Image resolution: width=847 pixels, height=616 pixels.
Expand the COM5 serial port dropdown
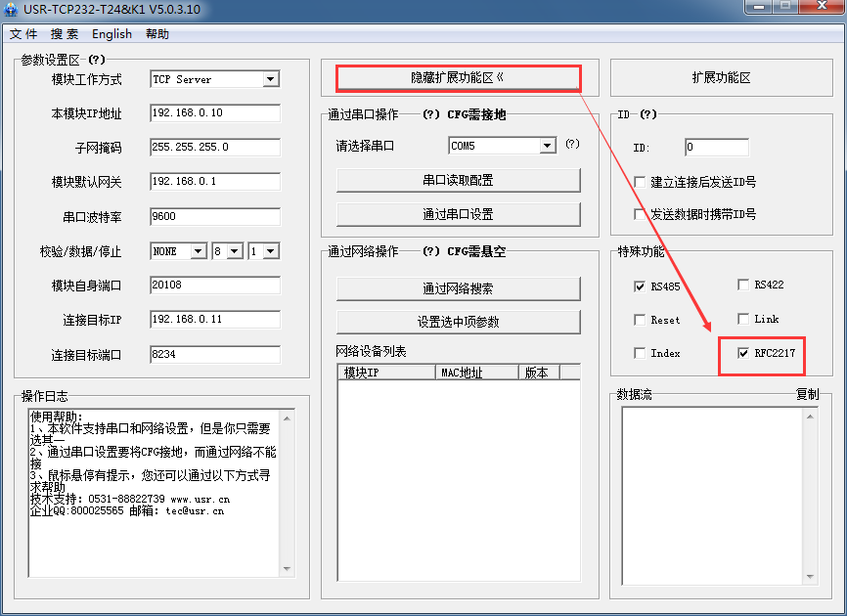(548, 146)
